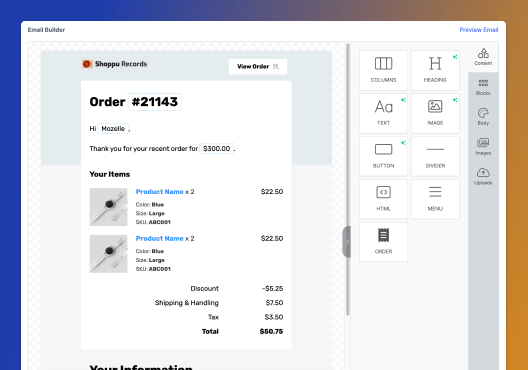The image size is (528, 370).
Task: Click the Shipping & Handling label
Action: pyautogui.click(x=187, y=303)
